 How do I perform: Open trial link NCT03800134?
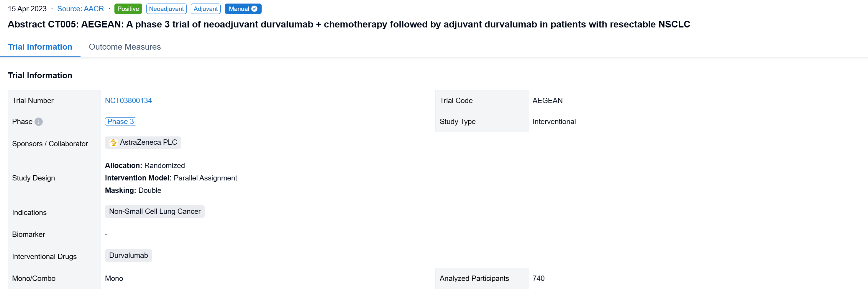pyautogui.click(x=128, y=101)
